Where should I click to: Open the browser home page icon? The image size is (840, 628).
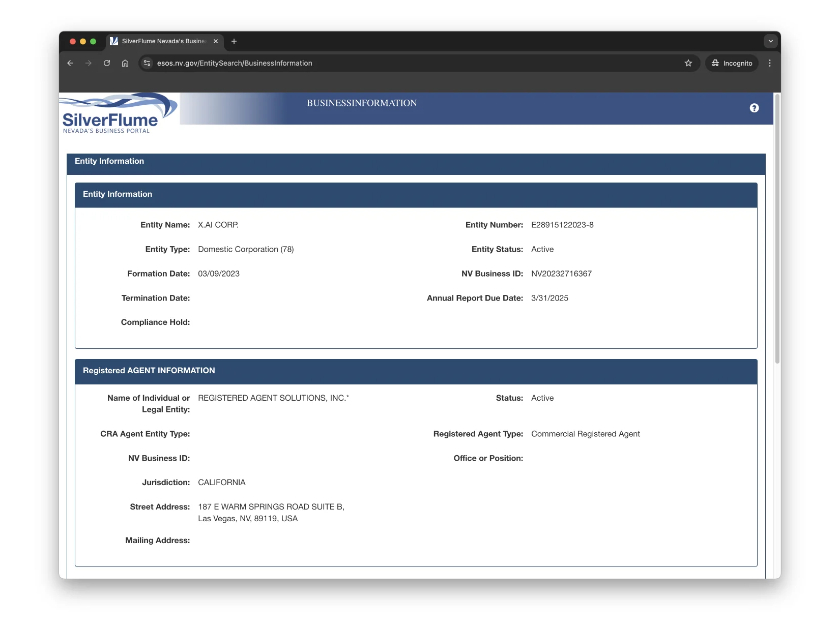125,63
